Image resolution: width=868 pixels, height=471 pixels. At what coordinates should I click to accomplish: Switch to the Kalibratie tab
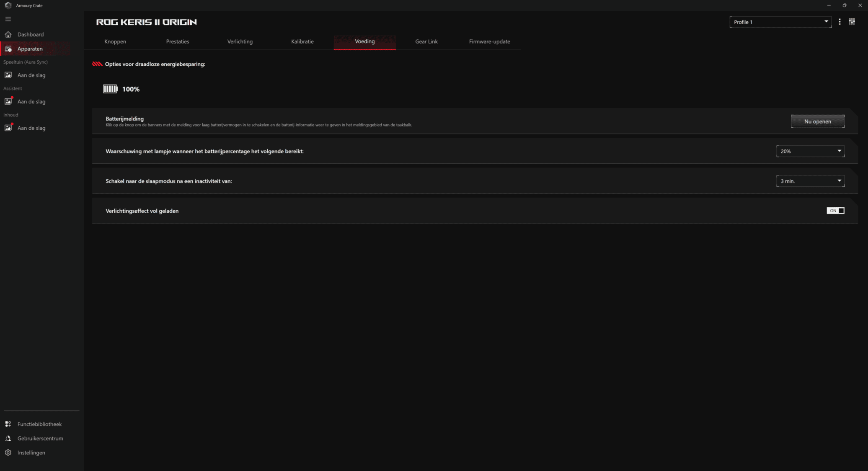[302, 41]
